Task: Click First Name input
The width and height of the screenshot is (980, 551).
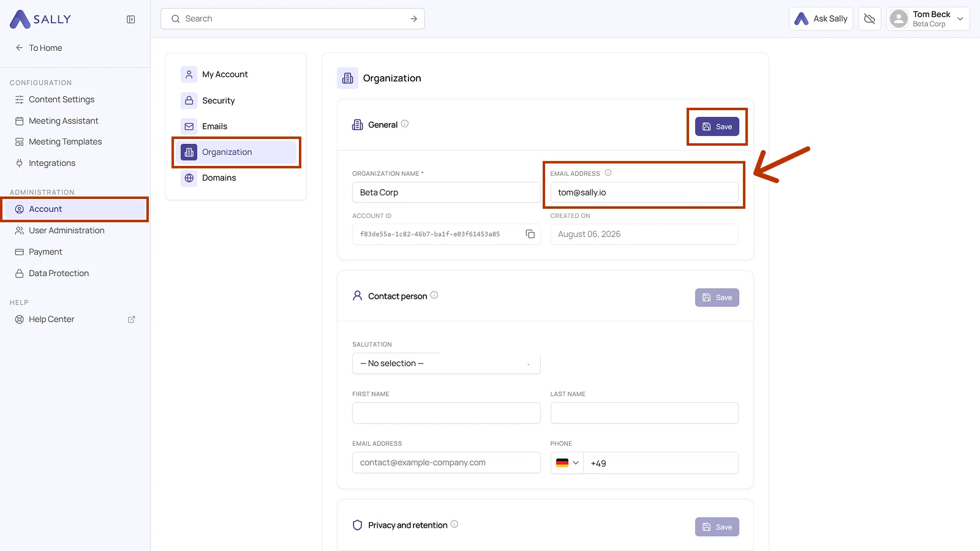Action: tap(446, 413)
